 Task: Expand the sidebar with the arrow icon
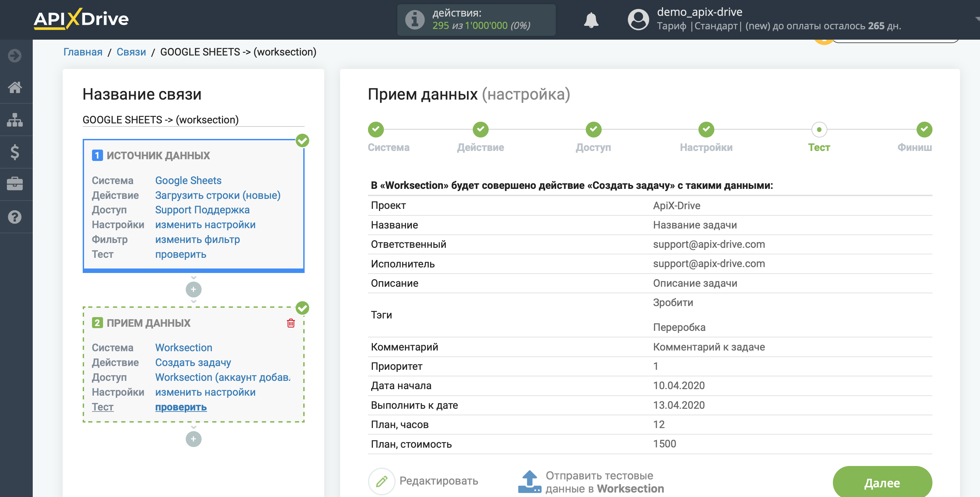[x=15, y=55]
